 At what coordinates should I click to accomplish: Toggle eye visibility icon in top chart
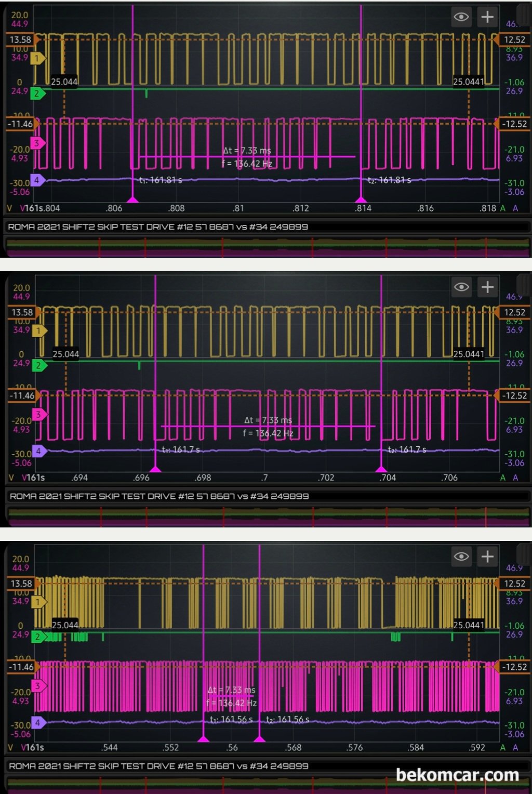461,17
